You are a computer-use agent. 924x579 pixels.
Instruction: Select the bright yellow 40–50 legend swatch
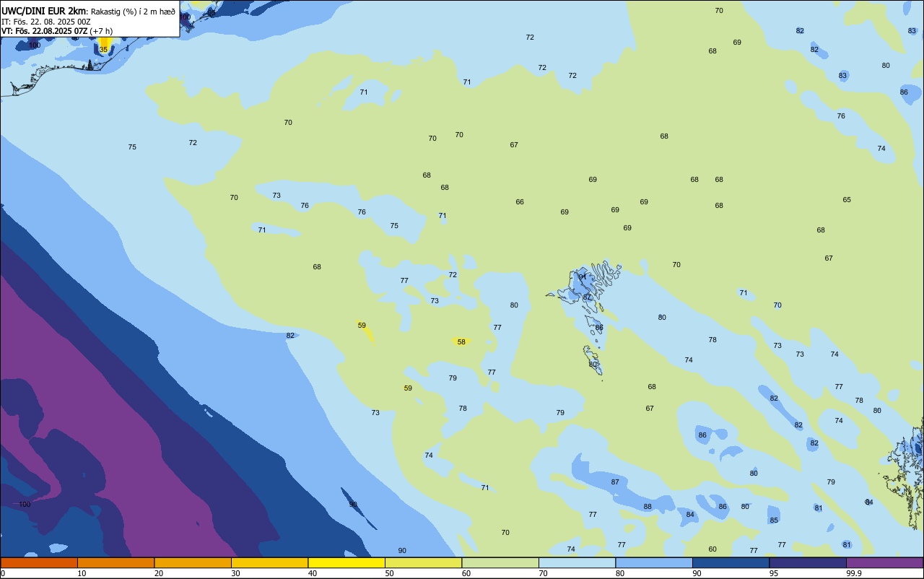pyautogui.click(x=346, y=562)
